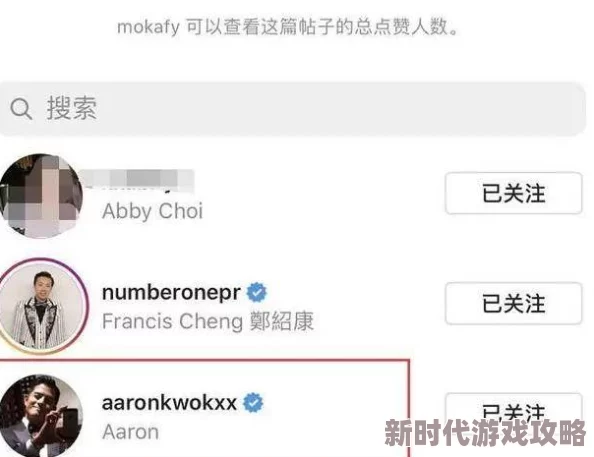Click the magnifying glass search icon

[21, 109]
